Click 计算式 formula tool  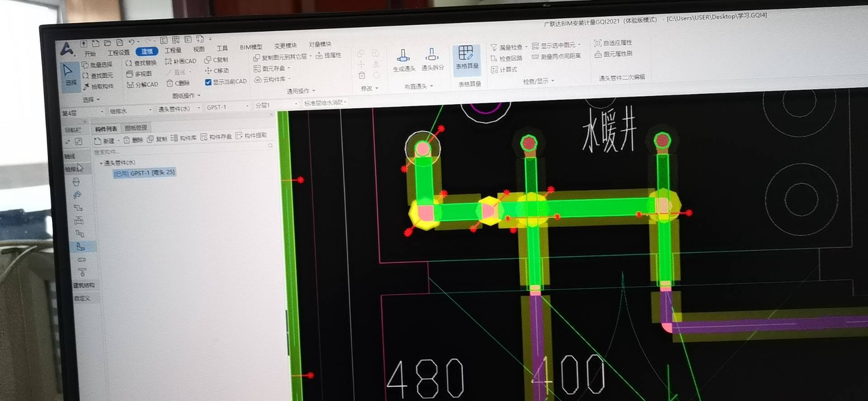504,70
